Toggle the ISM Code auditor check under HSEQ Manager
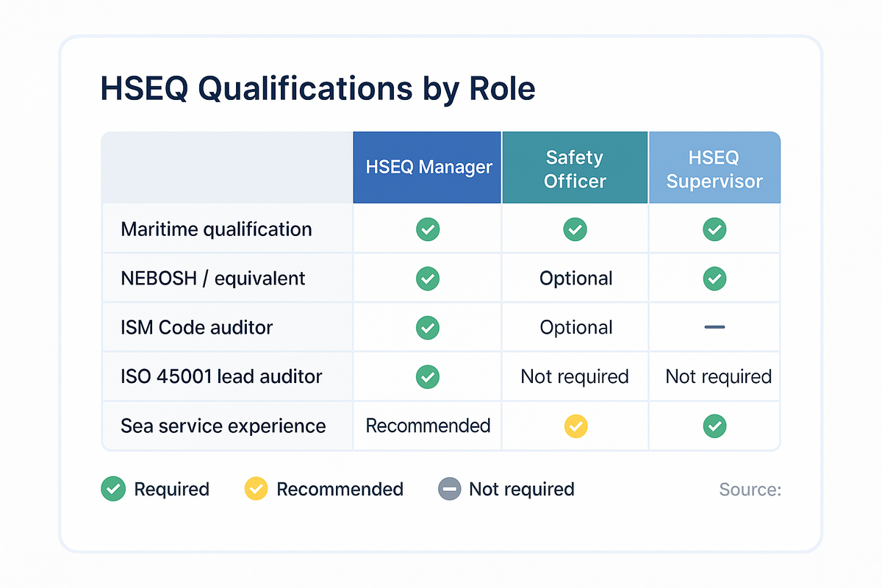Image resolution: width=882 pixels, height=588 pixels. tap(428, 327)
